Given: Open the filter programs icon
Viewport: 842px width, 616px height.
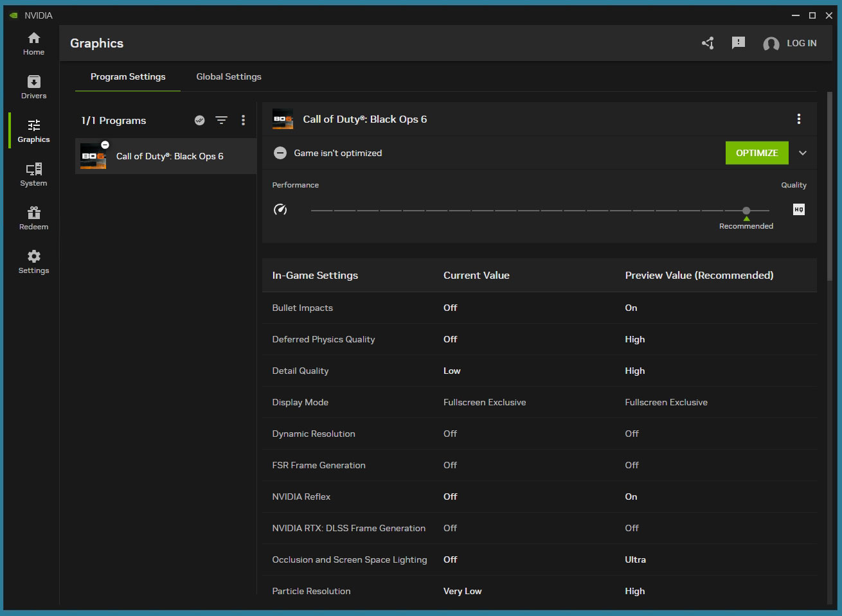Looking at the screenshot, I should point(221,120).
